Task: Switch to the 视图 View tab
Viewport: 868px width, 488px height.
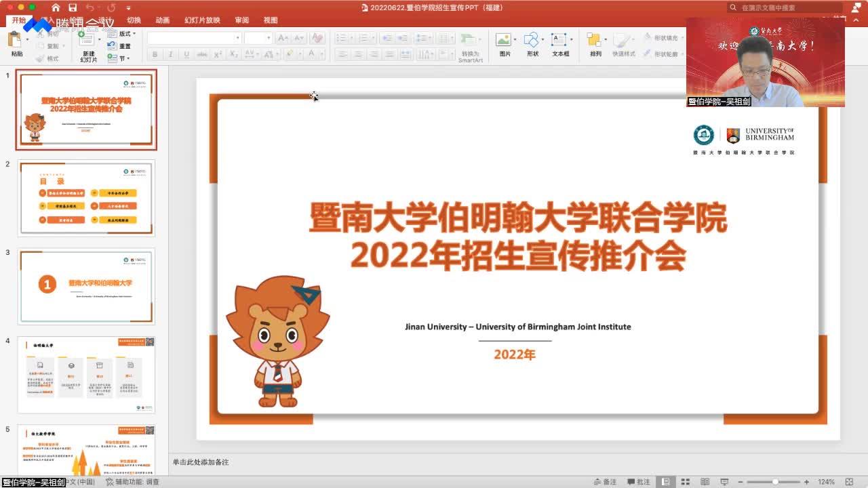Action: click(x=271, y=20)
